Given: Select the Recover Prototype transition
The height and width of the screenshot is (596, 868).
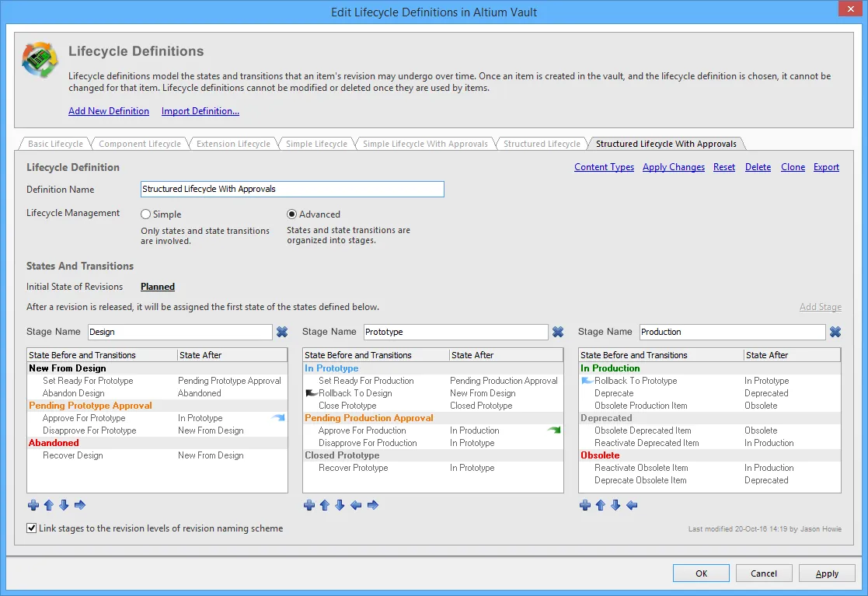Looking at the screenshot, I should pyautogui.click(x=433, y=468).
